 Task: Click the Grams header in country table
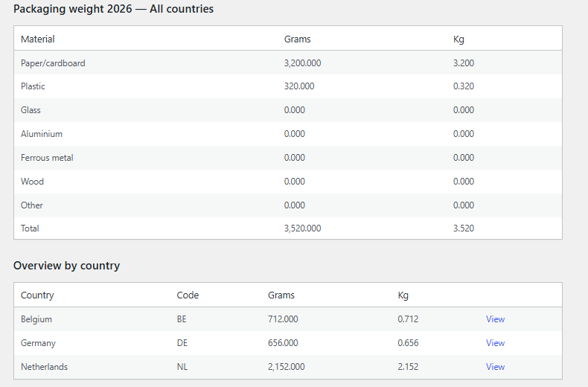[281, 295]
